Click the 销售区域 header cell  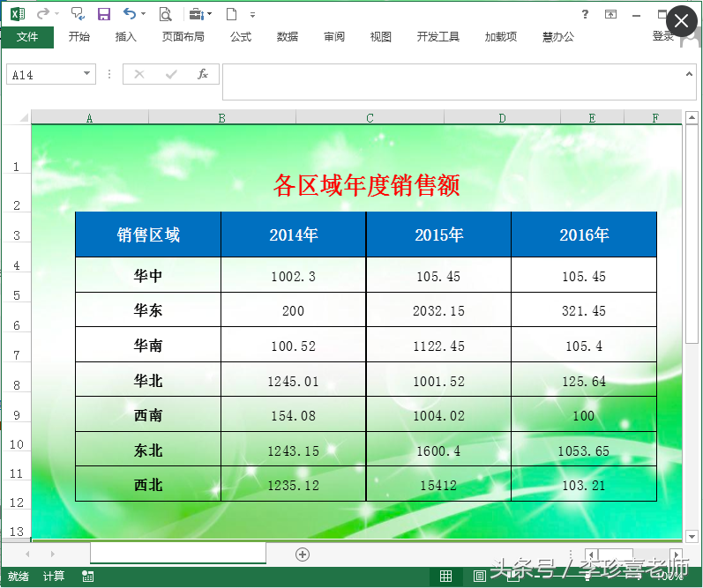(x=148, y=234)
